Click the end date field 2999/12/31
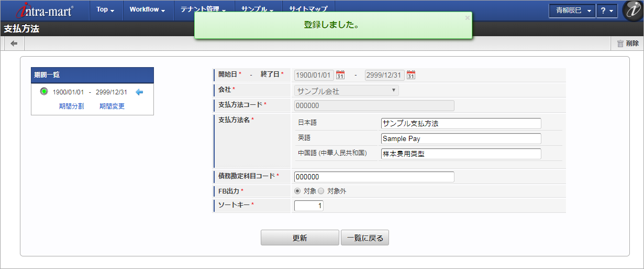Screen dimensions: 644x269 [x=385, y=75]
